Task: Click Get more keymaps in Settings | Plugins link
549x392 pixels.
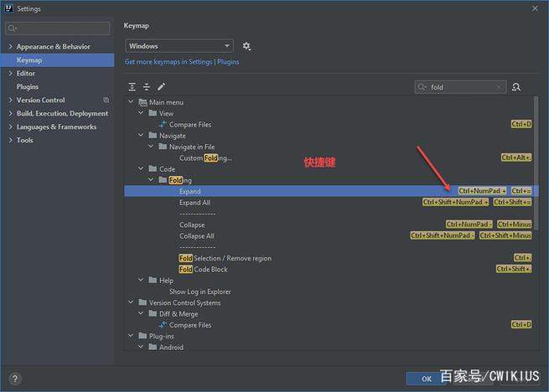Action: pos(182,62)
